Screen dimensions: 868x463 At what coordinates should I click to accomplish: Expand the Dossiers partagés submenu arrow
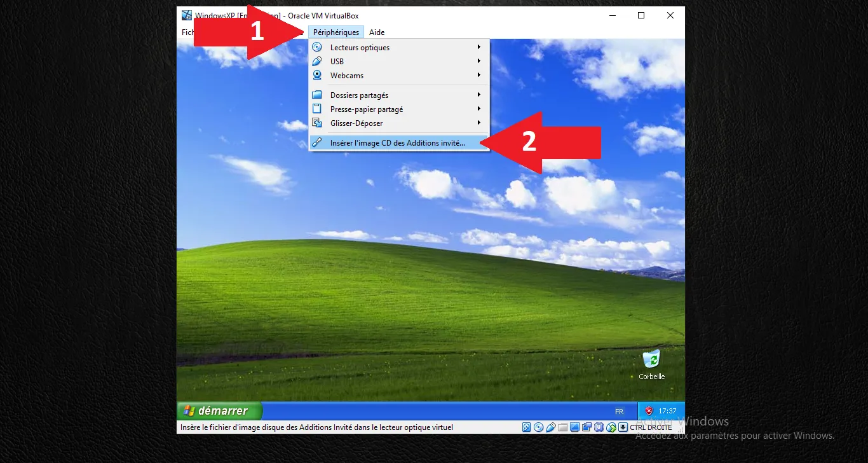pos(479,95)
